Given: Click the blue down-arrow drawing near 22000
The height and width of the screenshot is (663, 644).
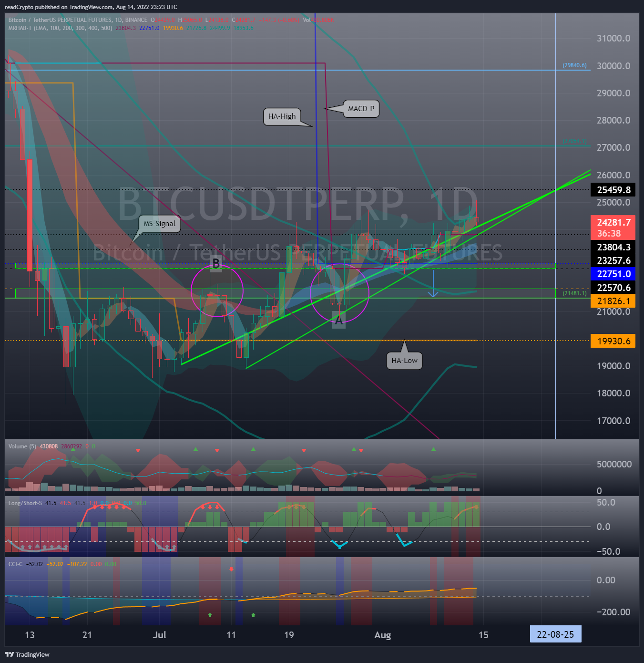Looking at the screenshot, I should tap(433, 284).
